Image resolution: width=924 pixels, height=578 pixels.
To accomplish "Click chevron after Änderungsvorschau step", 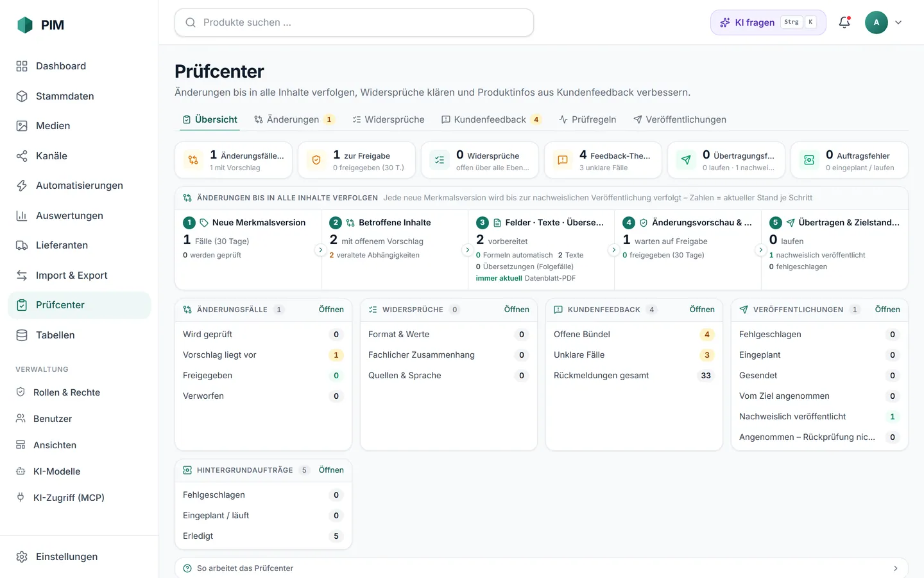I will [761, 250].
